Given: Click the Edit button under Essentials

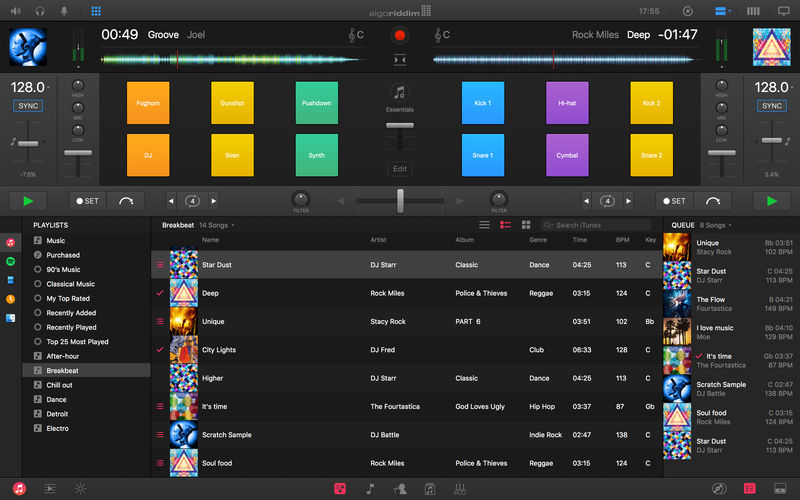Looking at the screenshot, I should tap(400, 168).
